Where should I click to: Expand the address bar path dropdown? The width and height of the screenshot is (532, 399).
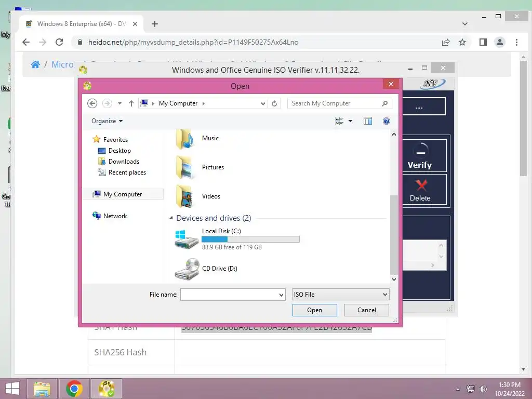pyautogui.click(x=263, y=103)
